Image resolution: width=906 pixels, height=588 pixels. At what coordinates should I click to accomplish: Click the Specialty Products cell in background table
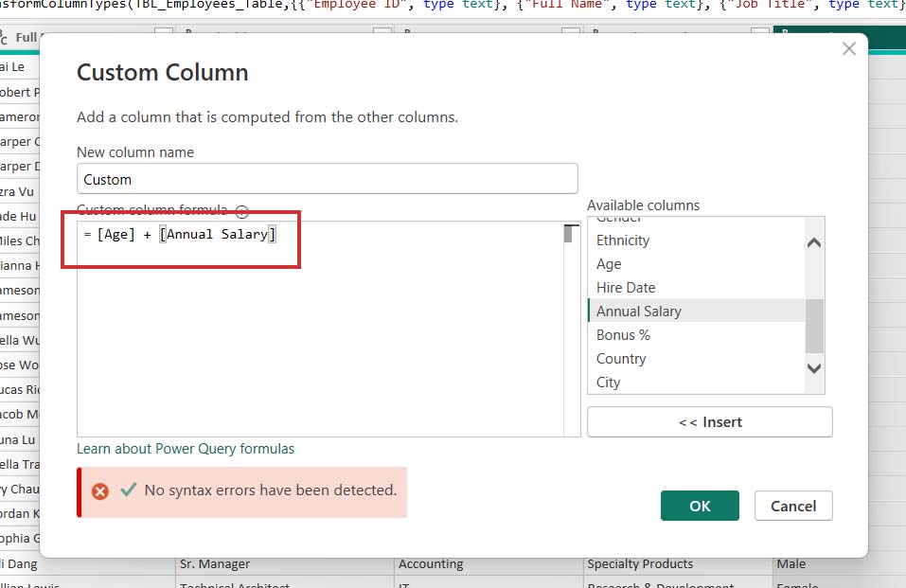coord(678,563)
